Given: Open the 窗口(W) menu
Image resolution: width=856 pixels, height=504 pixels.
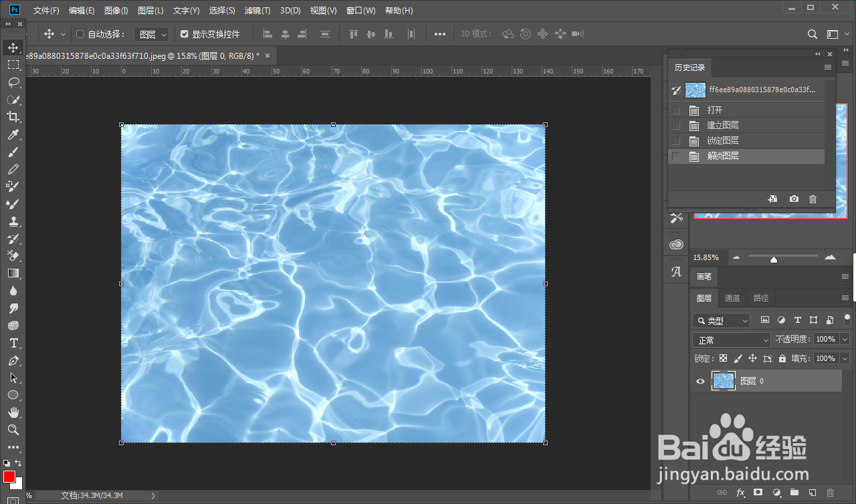Looking at the screenshot, I should tap(361, 11).
